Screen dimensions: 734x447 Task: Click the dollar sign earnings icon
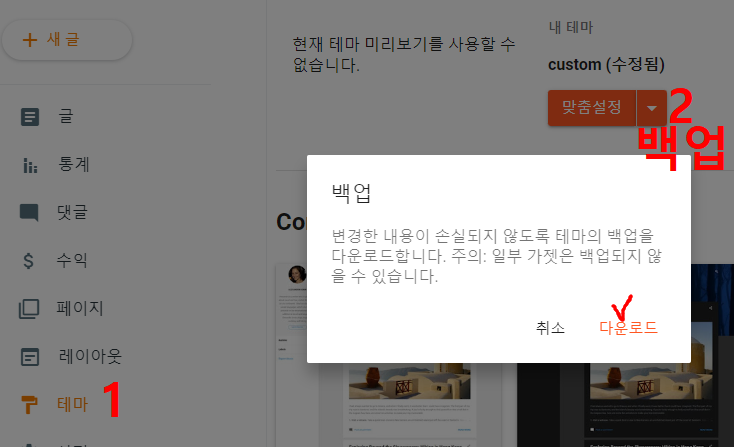pos(29,260)
